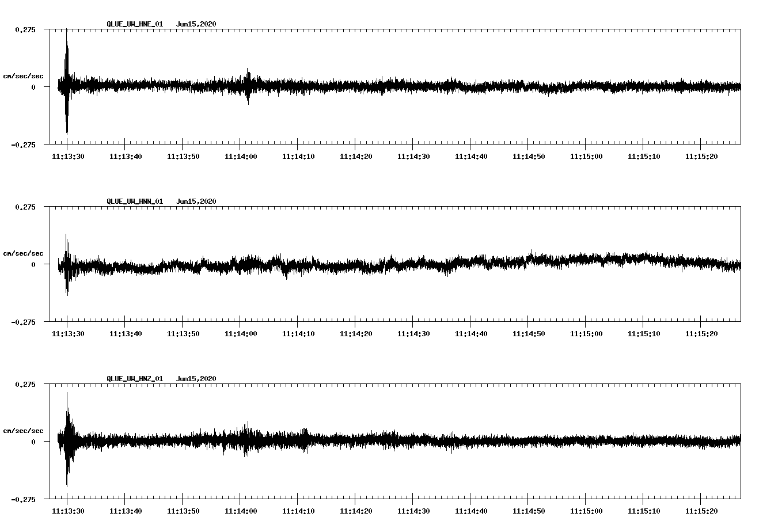Viewport: 782px width, 532px height.
Task: Click the 11:13:50 time label under HNE plot
Action: [x=183, y=157]
